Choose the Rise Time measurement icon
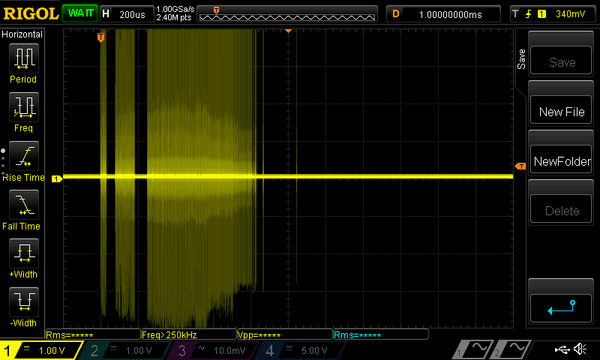Image resolution: width=600 pixels, height=360 pixels. pyautogui.click(x=24, y=156)
